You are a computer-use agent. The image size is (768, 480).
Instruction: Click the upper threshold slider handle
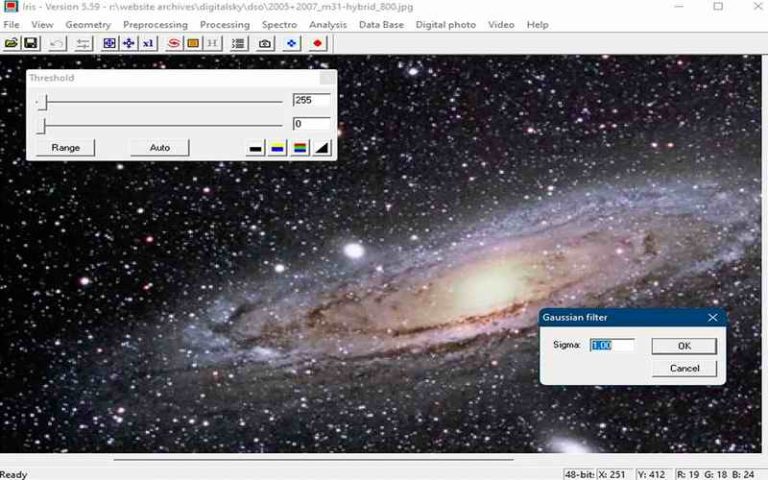click(44, 102)
